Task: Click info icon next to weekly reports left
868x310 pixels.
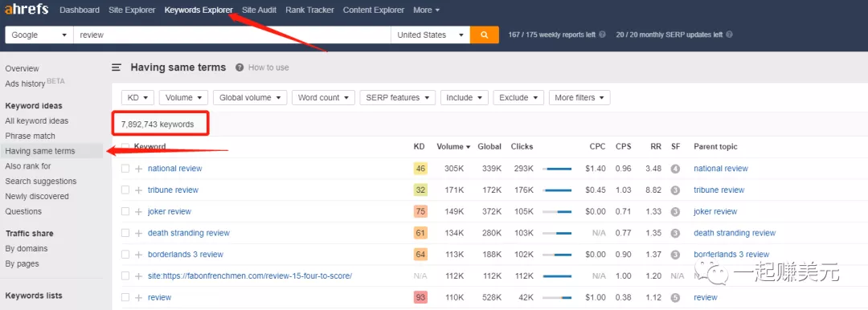Action: 602,35
